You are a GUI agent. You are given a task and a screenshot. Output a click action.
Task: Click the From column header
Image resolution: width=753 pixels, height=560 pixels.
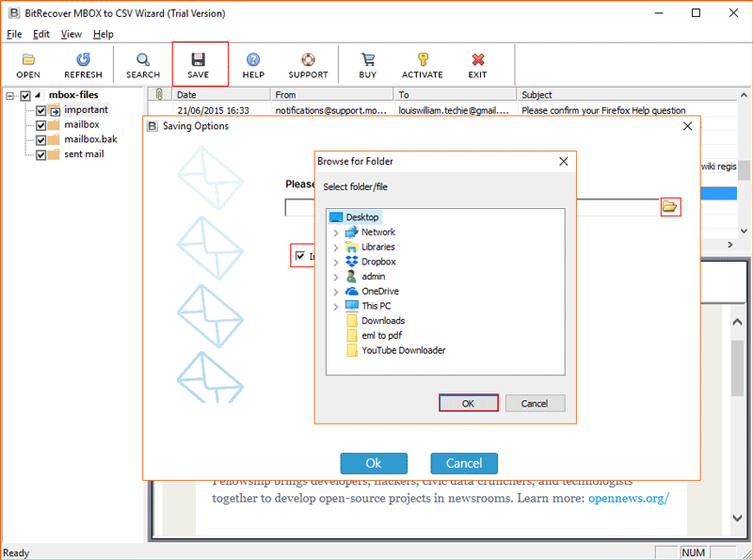(x=332, y=95)
